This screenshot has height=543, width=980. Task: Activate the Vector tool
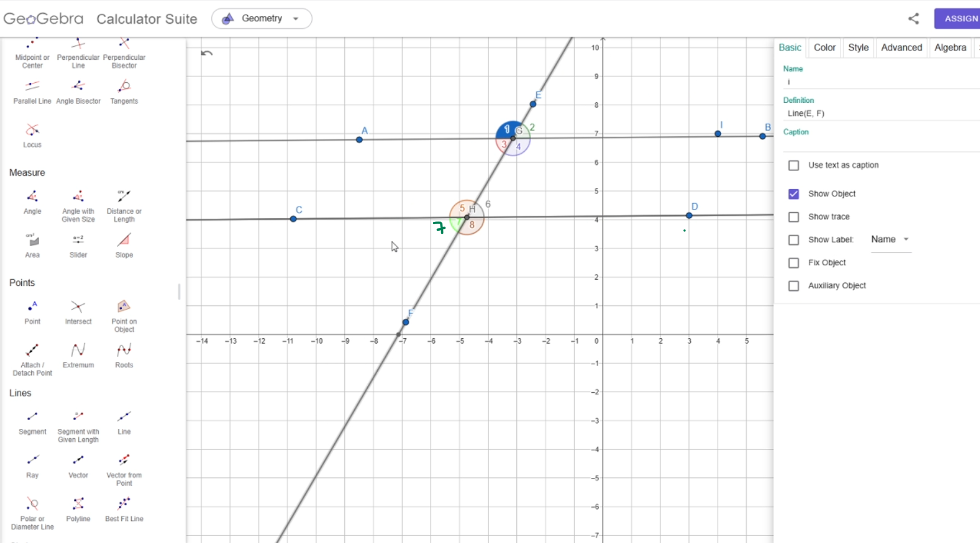78,466
